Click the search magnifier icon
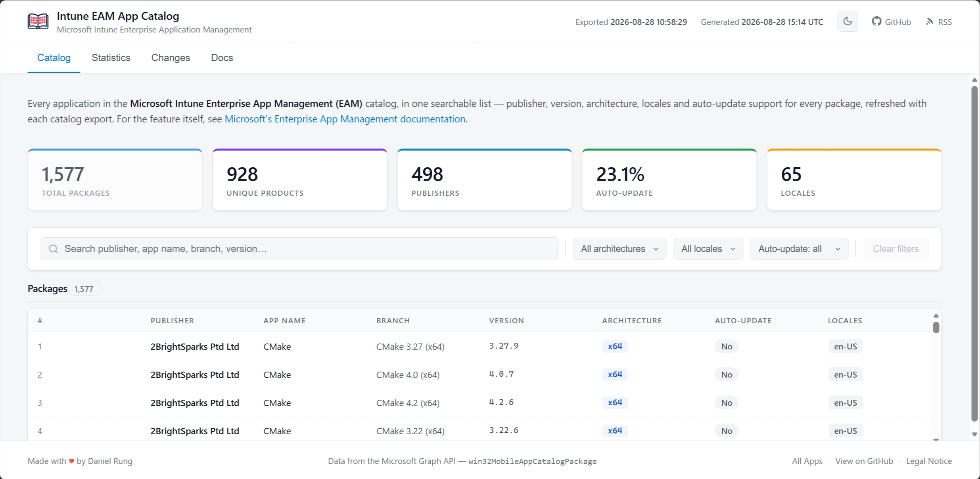Screen dimensions: 980x479 53,249
